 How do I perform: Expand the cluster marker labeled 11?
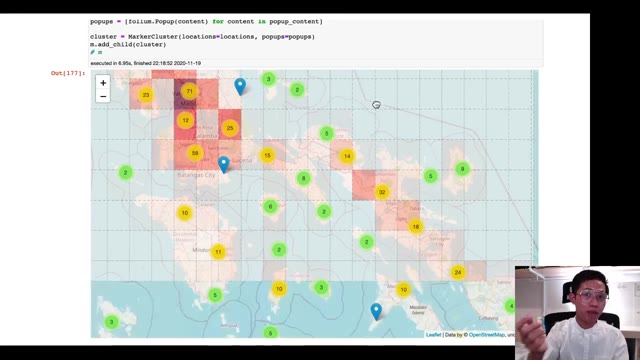[218, 252]
